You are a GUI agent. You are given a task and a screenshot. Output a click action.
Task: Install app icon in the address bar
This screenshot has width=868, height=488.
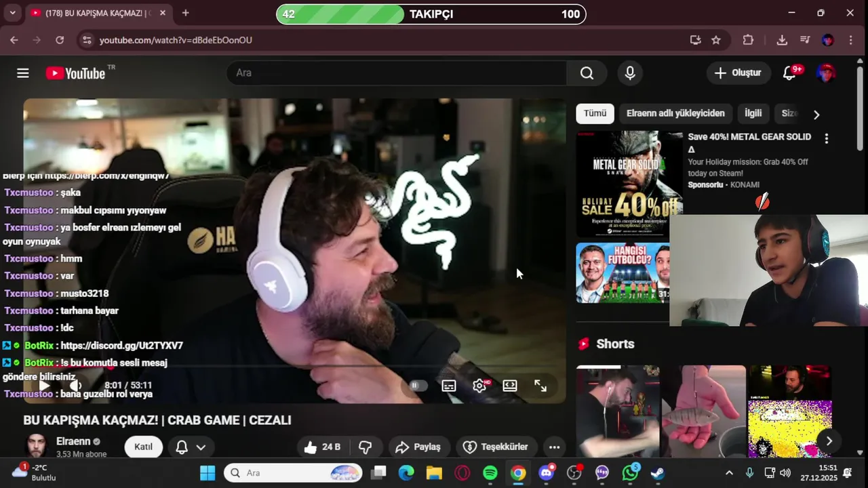pyautogui.click(x=695, y=40)
